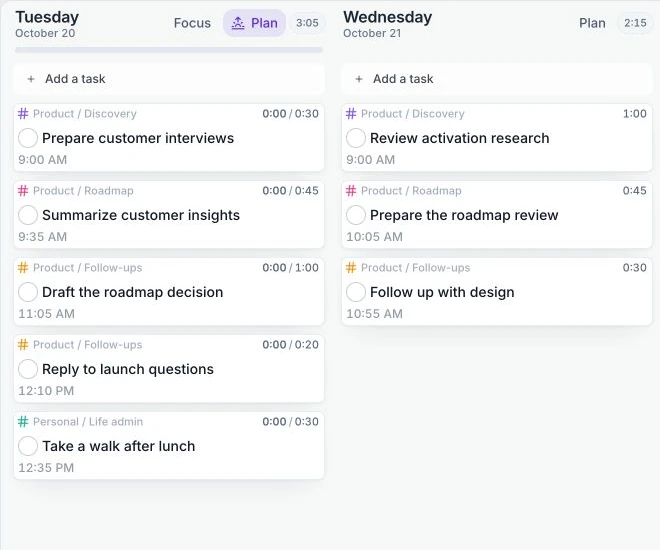Open Wednesday's Plan mode

(x=592, y=23)
